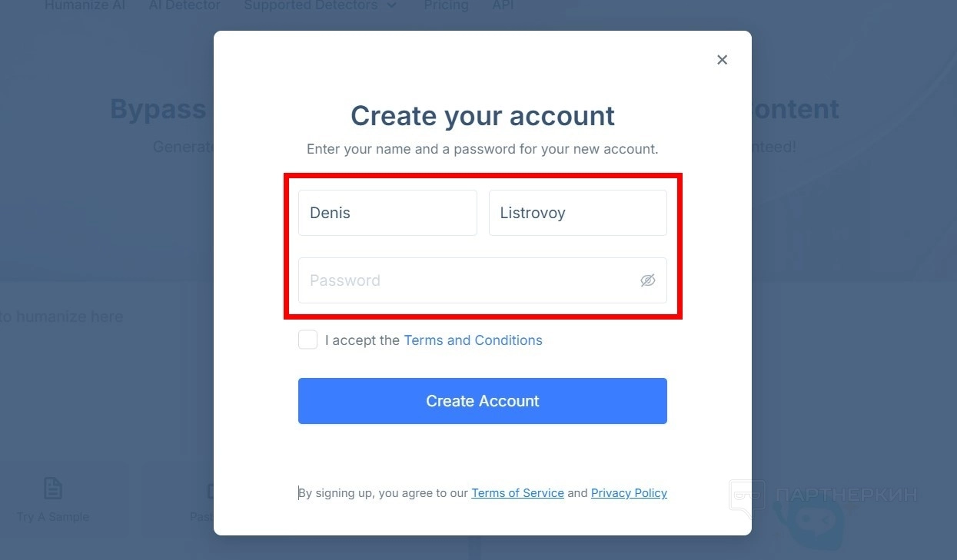Screen dimensions: 957x560
Task: Click the partially hidden Paste icon
Action: 210,491
